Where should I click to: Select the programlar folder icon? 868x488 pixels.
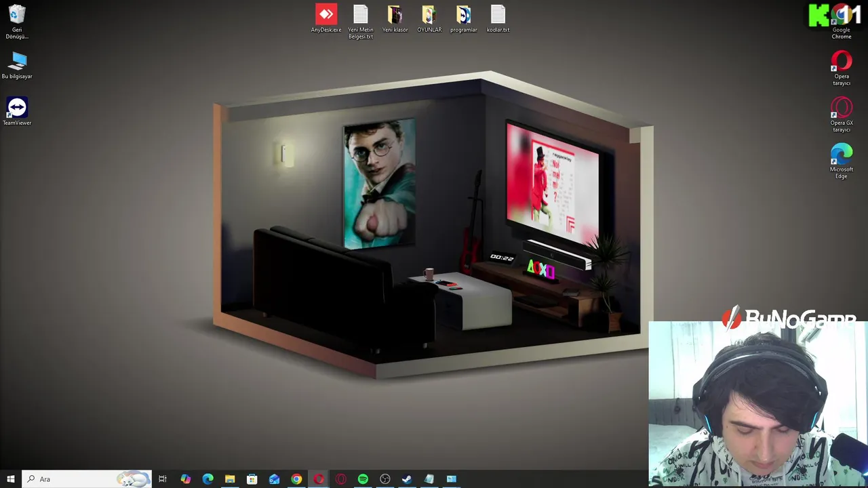point(464,18)
